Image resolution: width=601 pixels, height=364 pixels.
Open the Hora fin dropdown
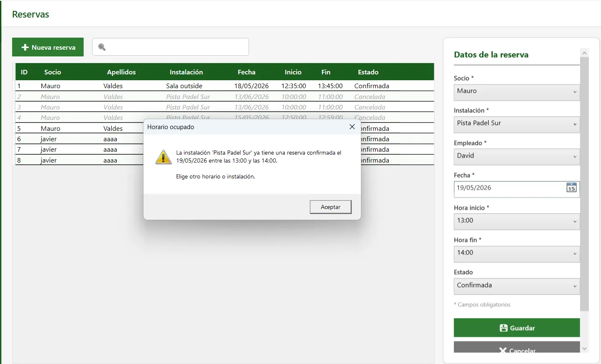point(517,254)
